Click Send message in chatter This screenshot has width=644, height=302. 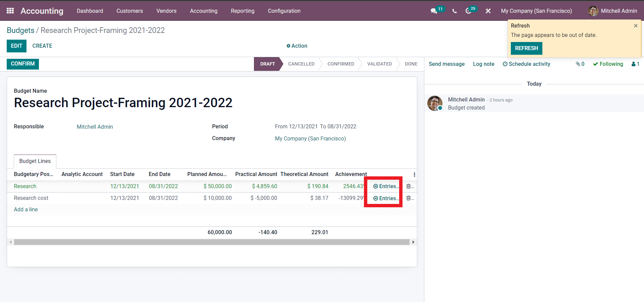click(446, 64)
